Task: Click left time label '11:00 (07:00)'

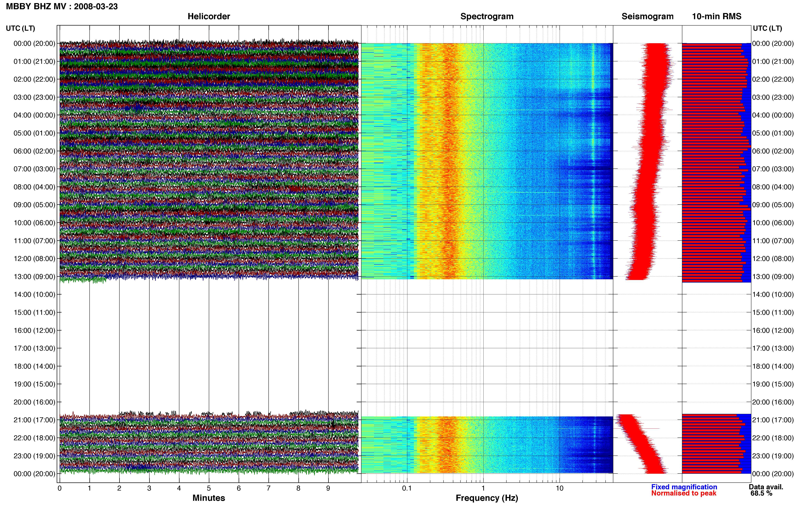Action: [35, 241]
